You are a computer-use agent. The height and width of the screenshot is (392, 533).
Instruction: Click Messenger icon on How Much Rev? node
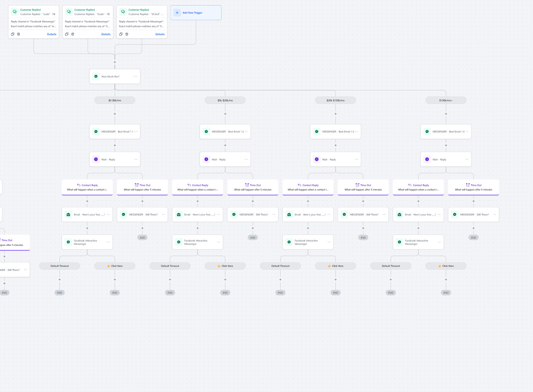(x=96, y=77)
